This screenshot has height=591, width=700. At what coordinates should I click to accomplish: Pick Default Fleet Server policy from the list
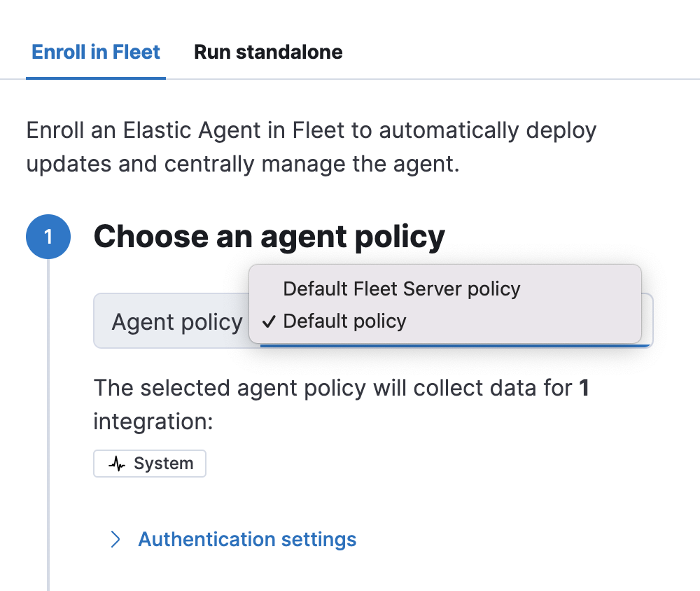point(401,288)
